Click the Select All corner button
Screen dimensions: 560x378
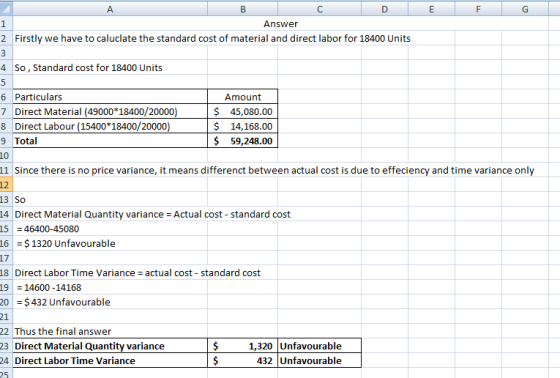pos(6,9)
